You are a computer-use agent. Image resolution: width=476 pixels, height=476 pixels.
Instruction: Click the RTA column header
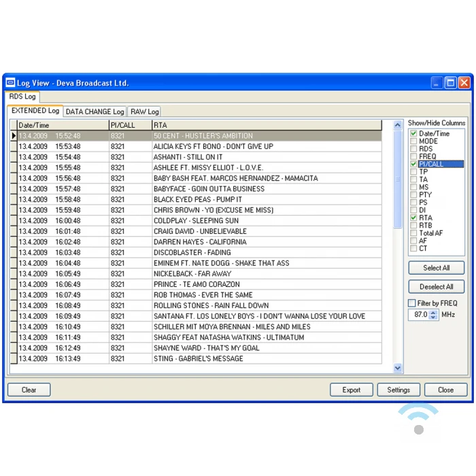[x=267, y=125]
